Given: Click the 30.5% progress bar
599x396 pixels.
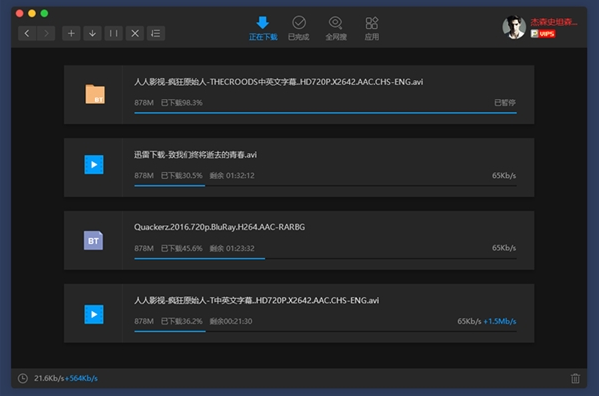Looking at the screenshot, I should 325,186.
